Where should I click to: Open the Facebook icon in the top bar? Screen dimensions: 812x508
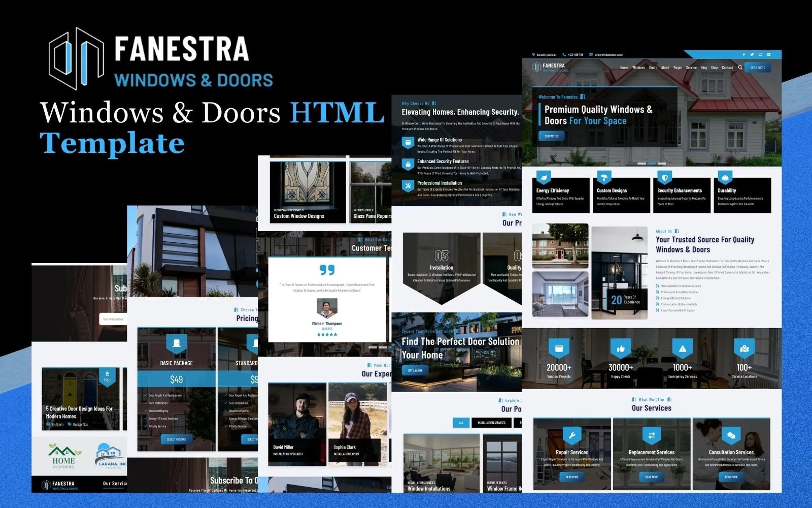click(744, 54)
